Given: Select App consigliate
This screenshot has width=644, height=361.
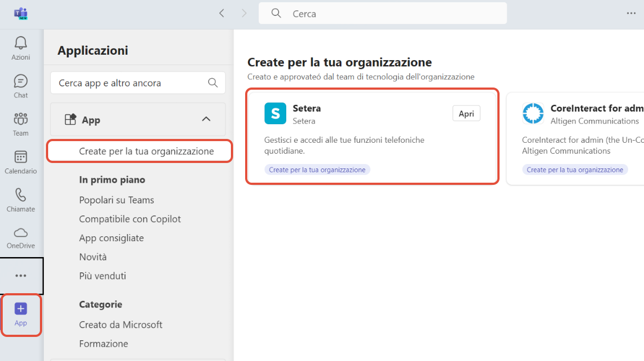Looking at the screenshot, I should (x=111, y=238).
